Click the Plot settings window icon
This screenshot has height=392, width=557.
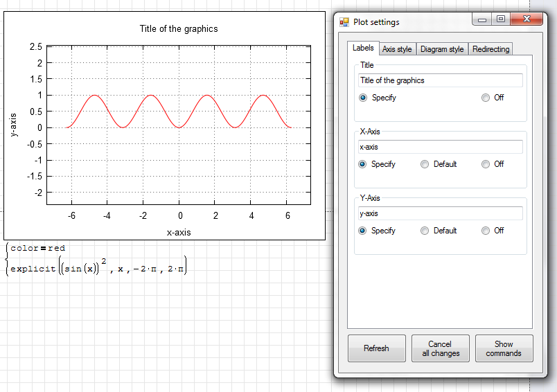click(344, 22)
